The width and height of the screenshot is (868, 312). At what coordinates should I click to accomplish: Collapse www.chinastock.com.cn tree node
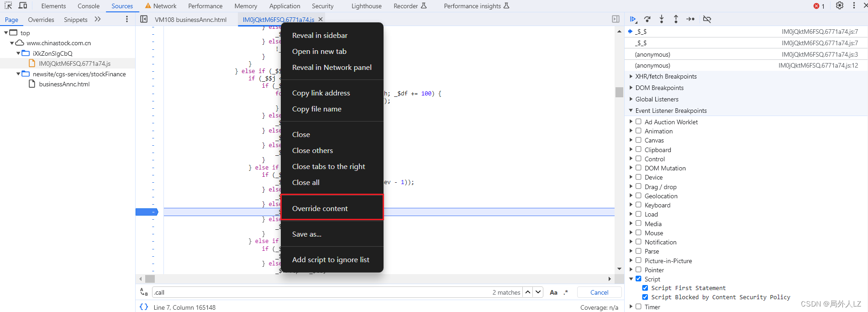(x=12, y=43)
